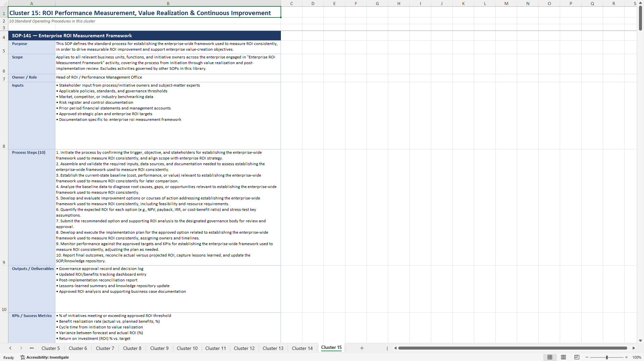Select row 4 header

4,36
